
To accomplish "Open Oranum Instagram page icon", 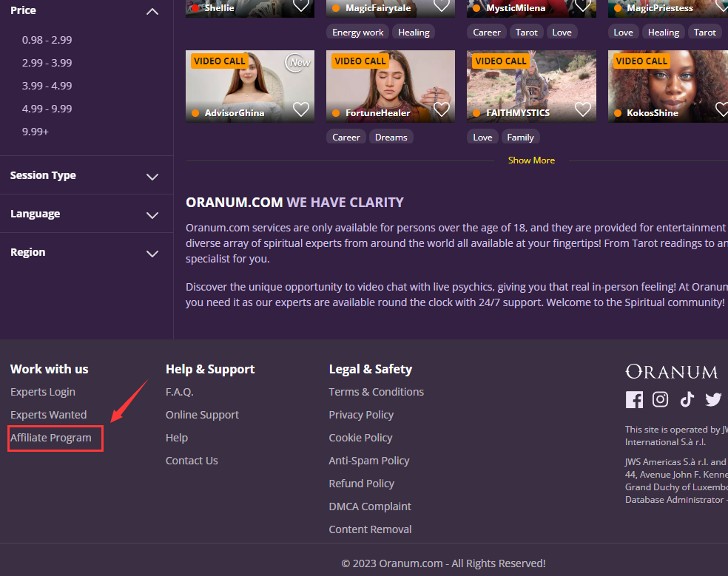I will pos(660,399).
